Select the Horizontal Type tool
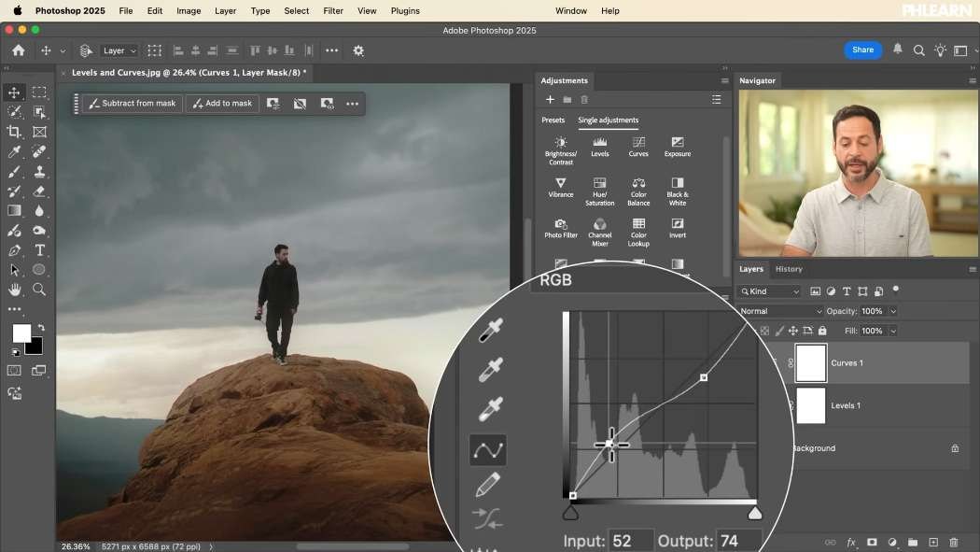Screen dimensions: 980x552 point(39,250)
